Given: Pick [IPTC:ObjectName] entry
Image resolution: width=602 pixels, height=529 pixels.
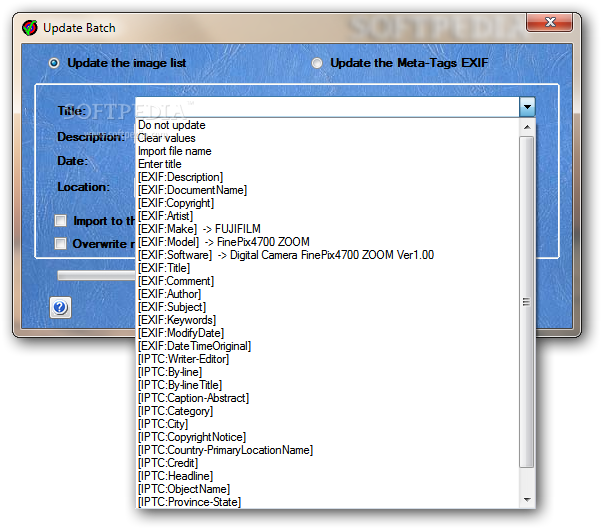Looking at the screenshot, I should coord(328,489).
